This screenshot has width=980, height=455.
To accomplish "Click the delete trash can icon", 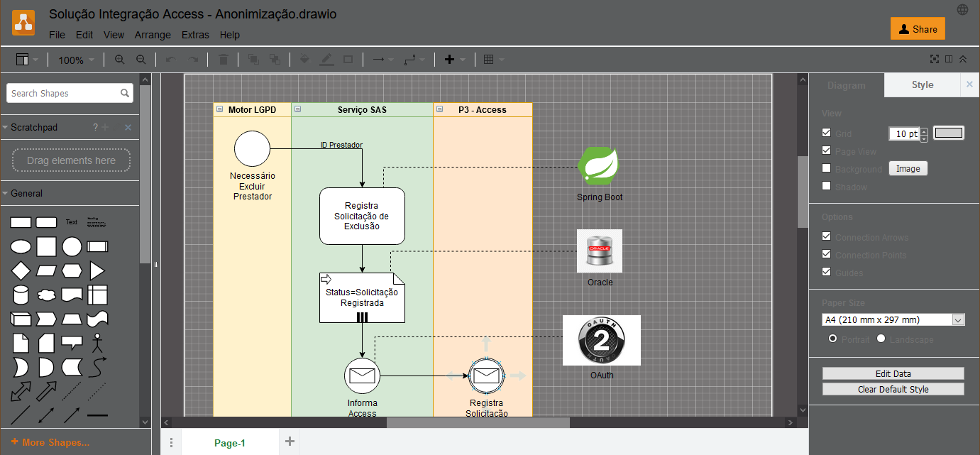I will pos(224,60).
